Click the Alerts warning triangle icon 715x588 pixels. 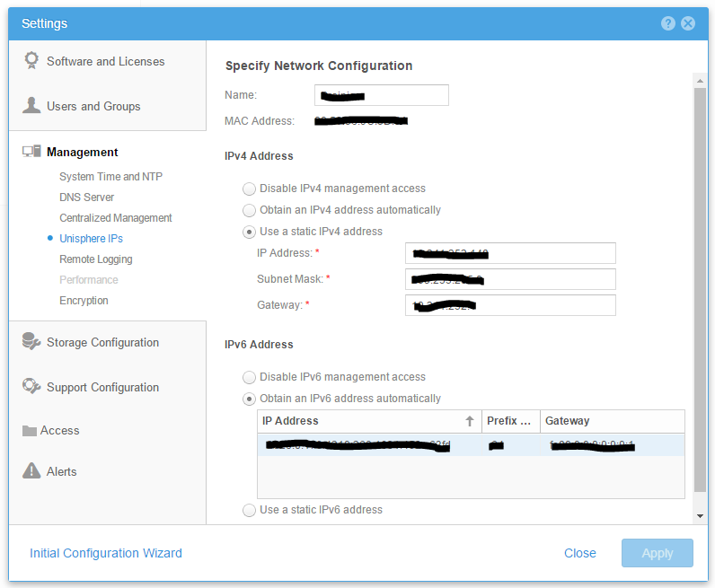[x=31, y=471]
